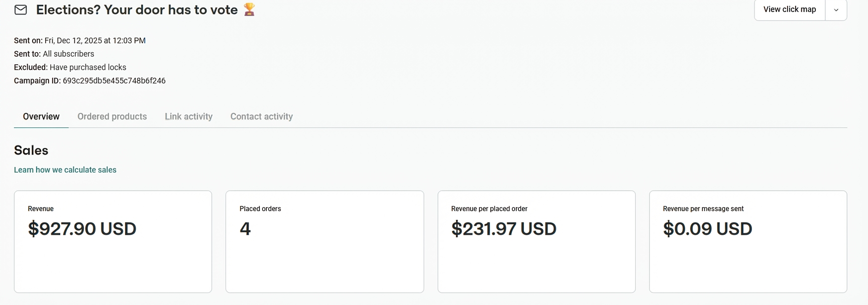Click the Have purchased locks exclusion text

point(88,67)
